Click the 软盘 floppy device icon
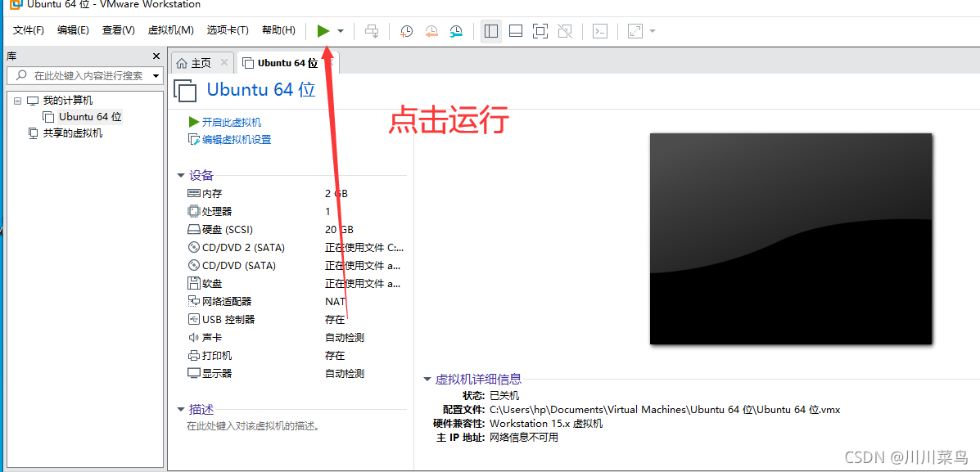Viewport: 980px width, 472px height. point(194,284)
